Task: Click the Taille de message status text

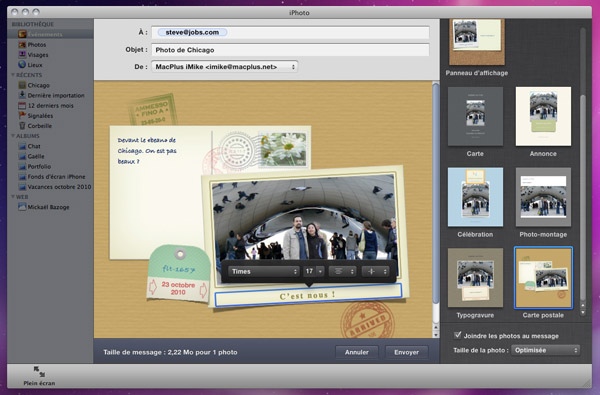Action: click(170, 352)
